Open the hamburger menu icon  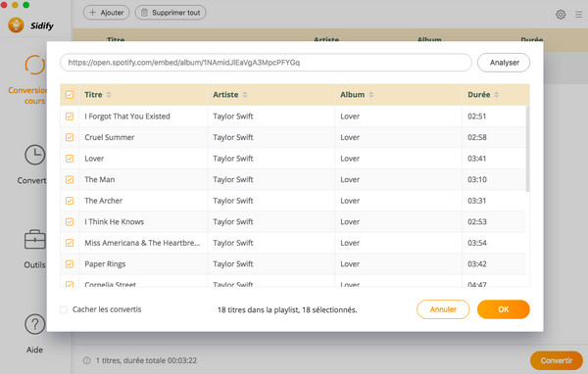(578, 15)
